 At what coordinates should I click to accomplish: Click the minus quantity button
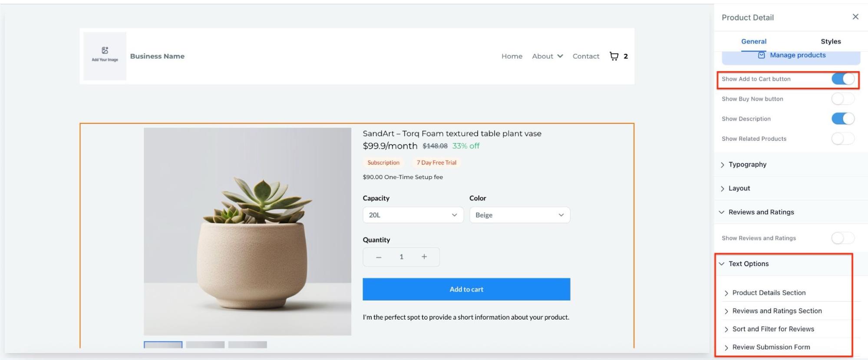(x=379, y=257)
